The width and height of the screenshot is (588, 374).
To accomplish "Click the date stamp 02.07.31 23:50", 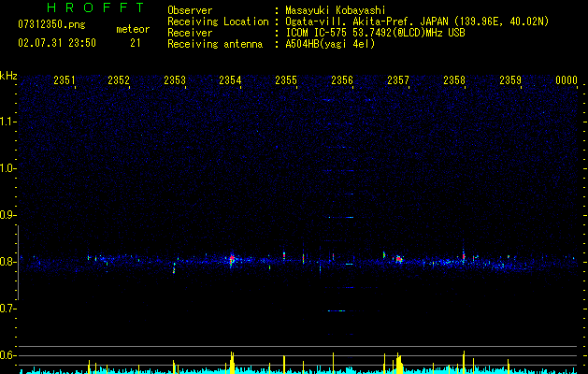I will 57,43.
